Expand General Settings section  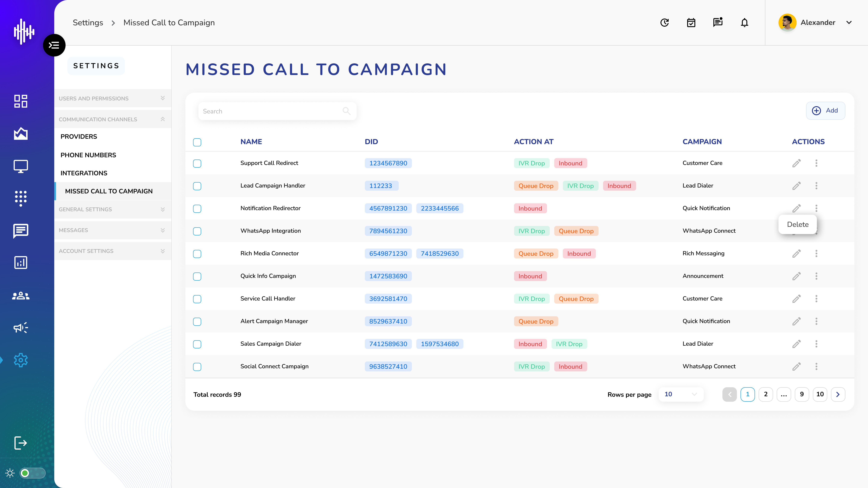click(113, 209)
